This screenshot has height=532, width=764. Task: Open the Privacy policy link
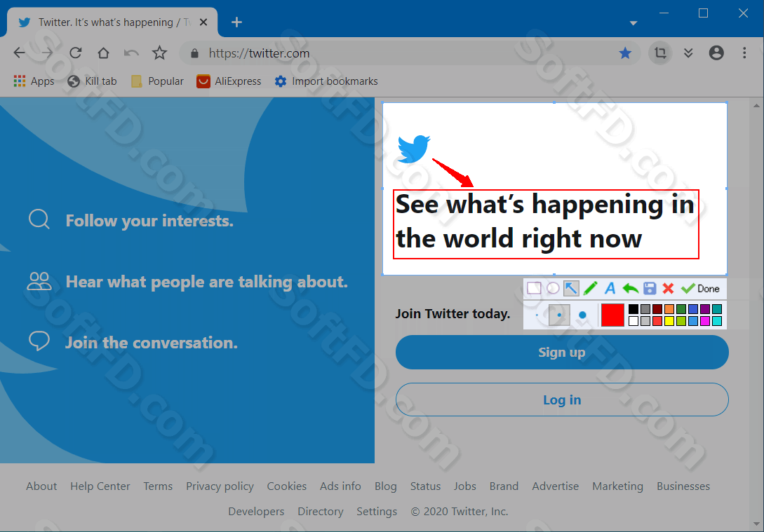click(220, 486)
